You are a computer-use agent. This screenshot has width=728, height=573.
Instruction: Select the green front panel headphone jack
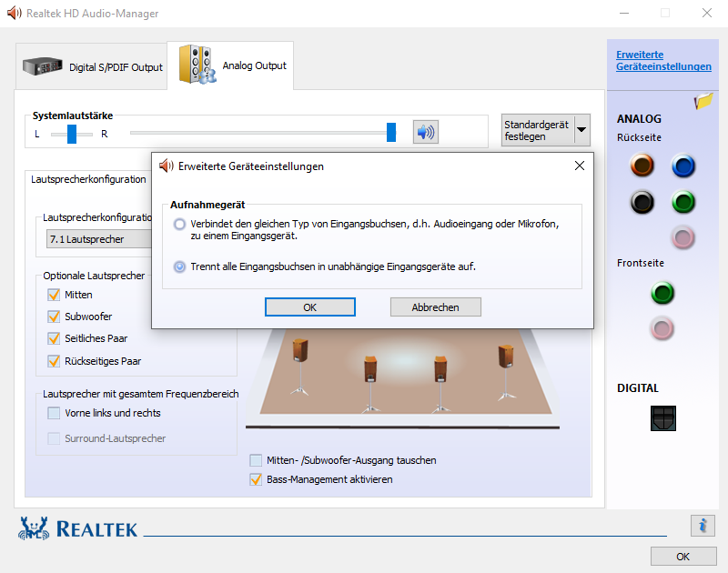click(662, 293)
